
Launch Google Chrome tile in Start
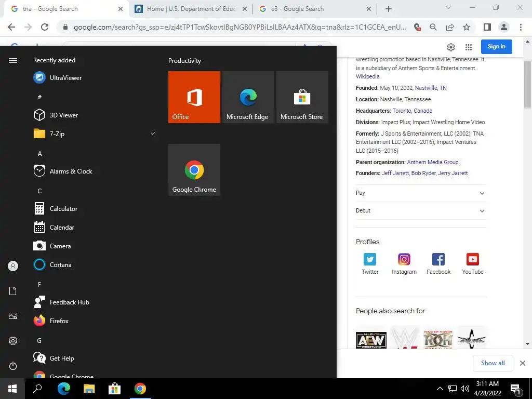tap(194, 170)
